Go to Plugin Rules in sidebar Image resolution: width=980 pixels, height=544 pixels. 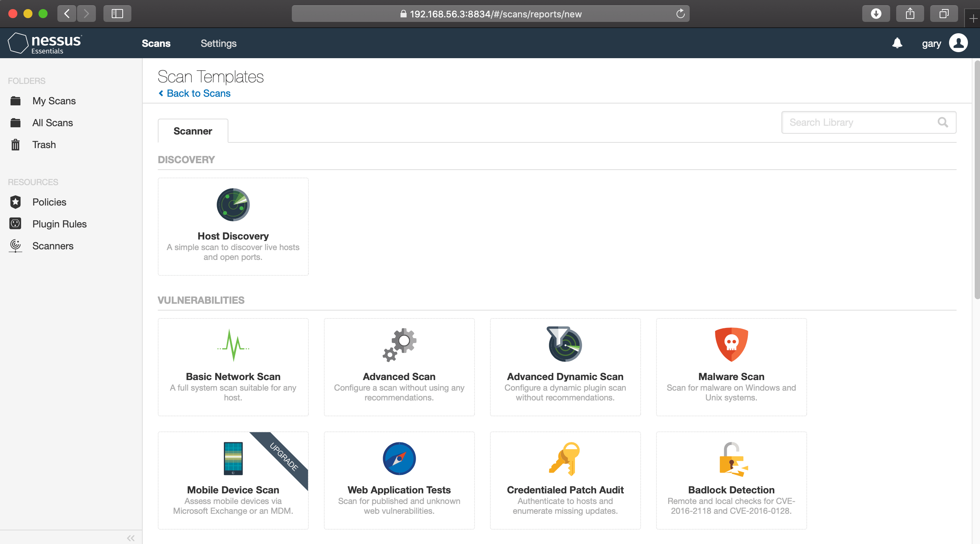click(59, 224)
